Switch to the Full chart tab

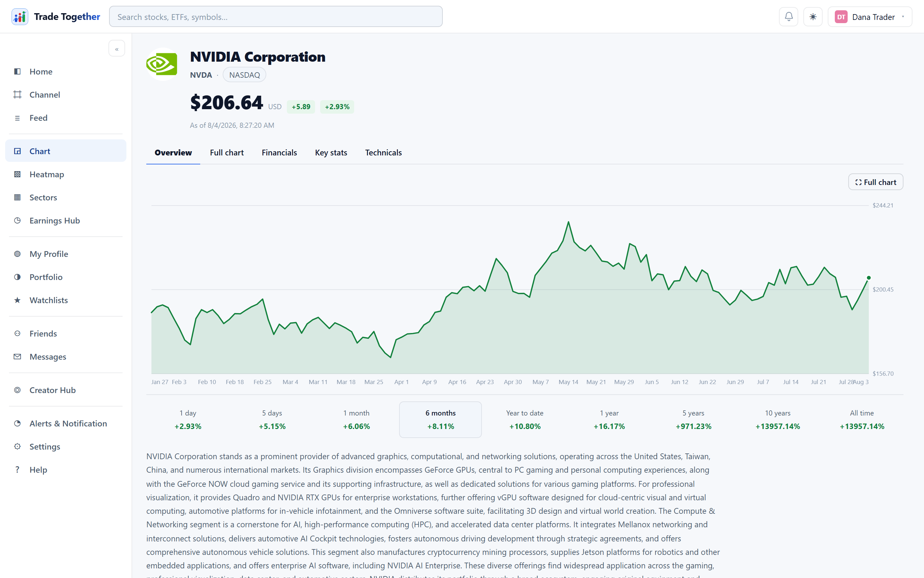[227, 153]
